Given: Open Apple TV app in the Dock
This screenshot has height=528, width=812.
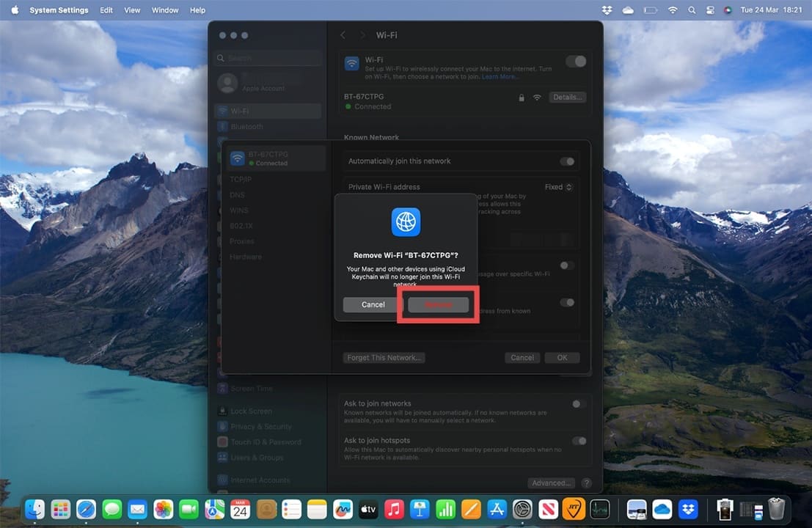Looking at the screenshot, I should coord(368,510).
